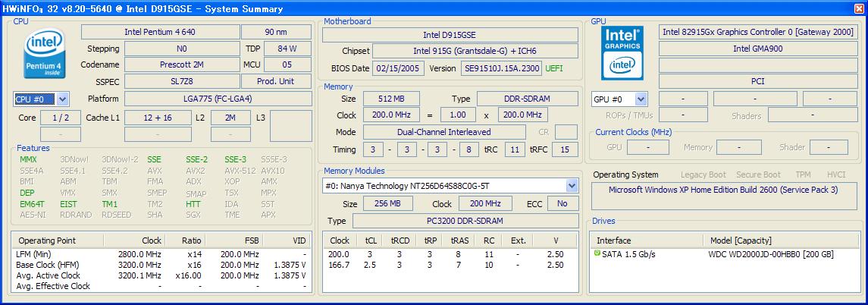The image size is (868, 305).
Task: Click the AVX-512 feature label
Action: 239,171
